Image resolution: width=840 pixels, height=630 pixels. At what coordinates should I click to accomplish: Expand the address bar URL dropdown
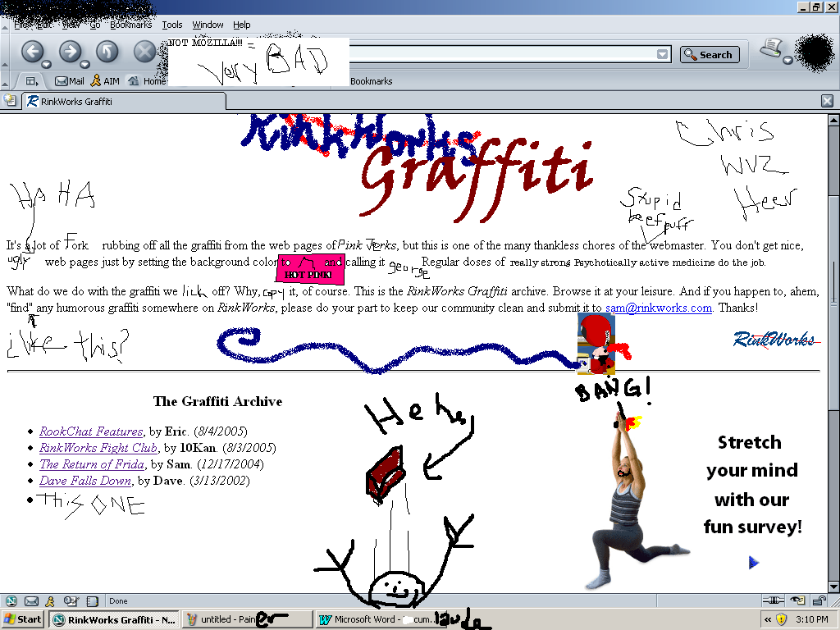tap(663, 54)
